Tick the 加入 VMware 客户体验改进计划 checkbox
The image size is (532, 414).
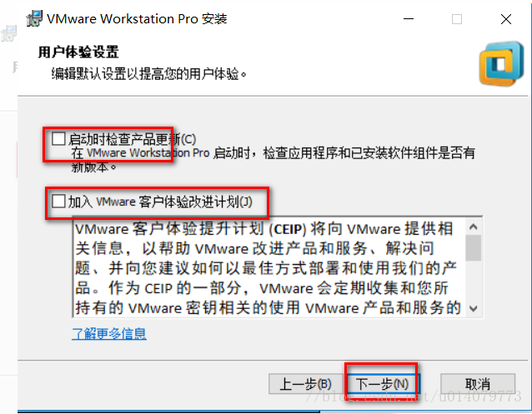click(x=58, y=201)
